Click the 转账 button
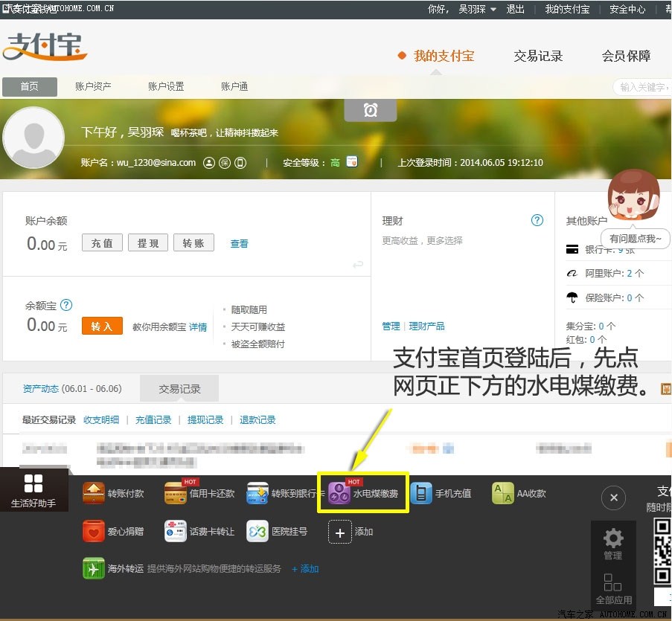The height and width of the screenshot is (621, 672). [193, 243]
